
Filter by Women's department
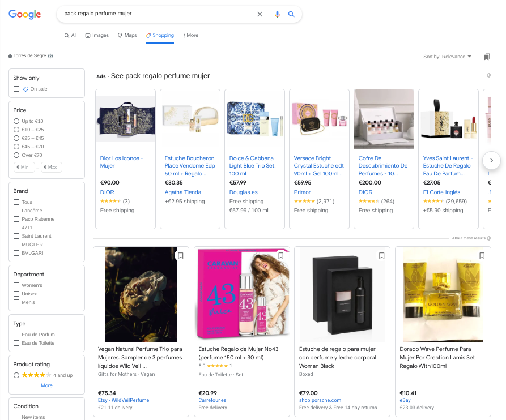point(16,285)
